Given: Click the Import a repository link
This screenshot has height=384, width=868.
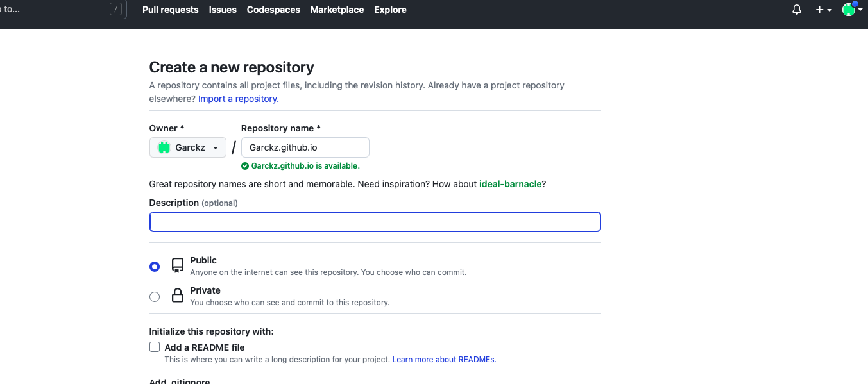Looking at the screenshot, I should click(x=239, y=99).
